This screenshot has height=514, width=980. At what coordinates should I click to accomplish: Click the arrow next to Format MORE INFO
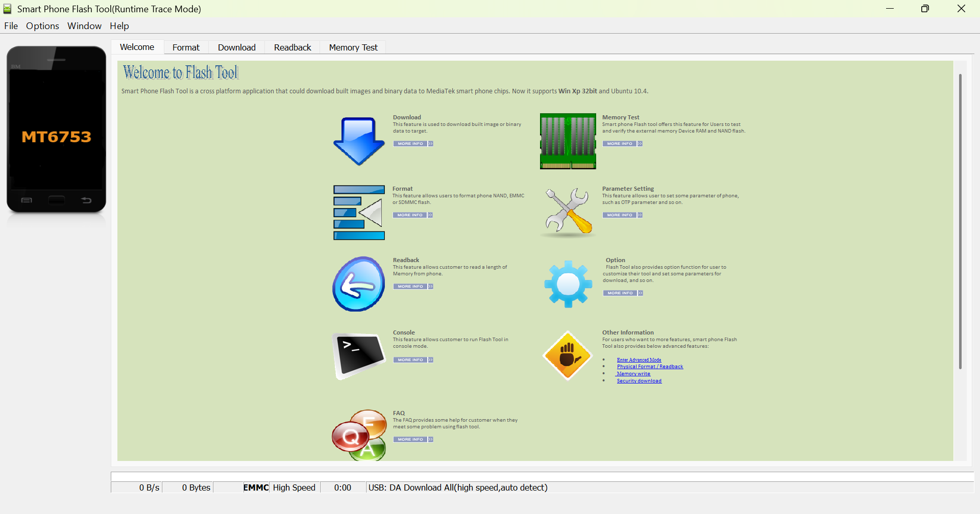pyautogui.click(x=430, y=215)
